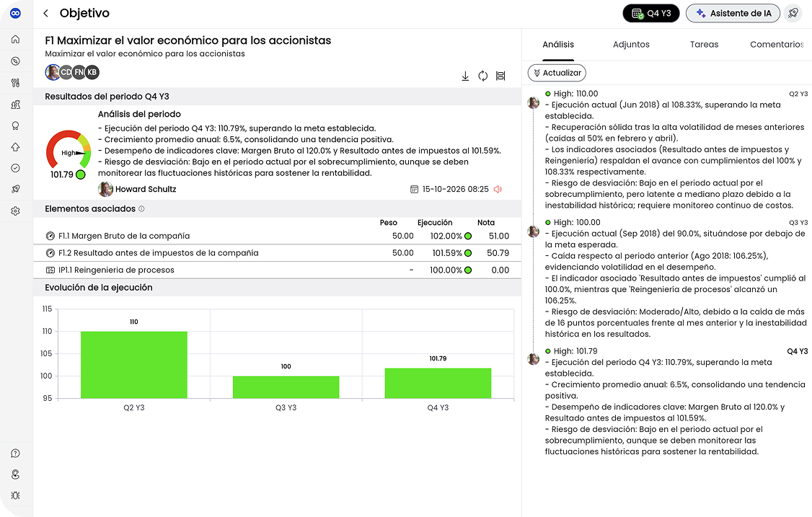Click the Actualizar button
The image size is (812, 517).
point(557,73)
